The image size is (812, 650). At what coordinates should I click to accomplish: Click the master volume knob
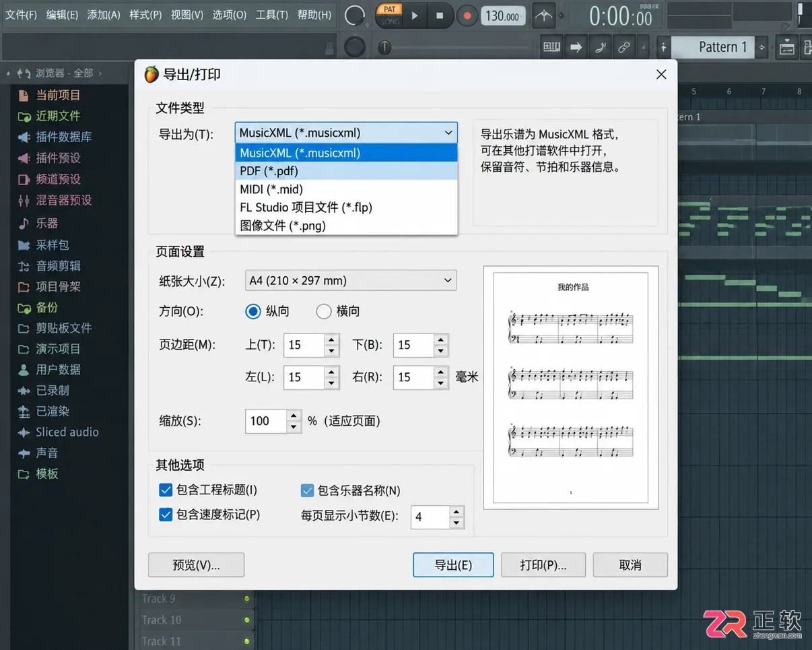click(x=355, y=15)
